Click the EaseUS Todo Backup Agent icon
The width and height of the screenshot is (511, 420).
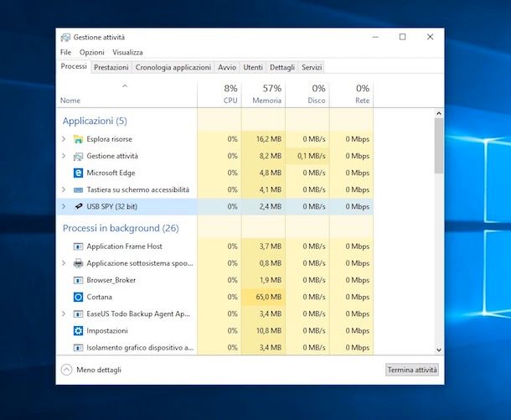pos(78,314)
